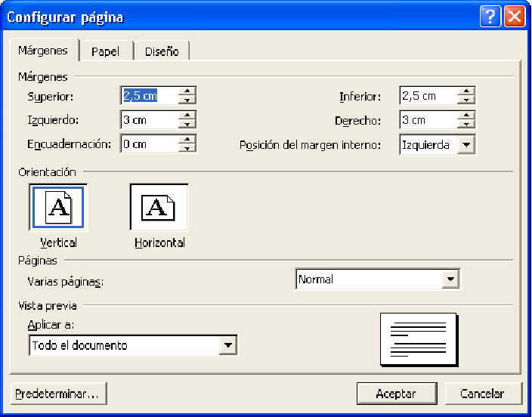Focus the Izquierdo margin input field

pos(150,120)
